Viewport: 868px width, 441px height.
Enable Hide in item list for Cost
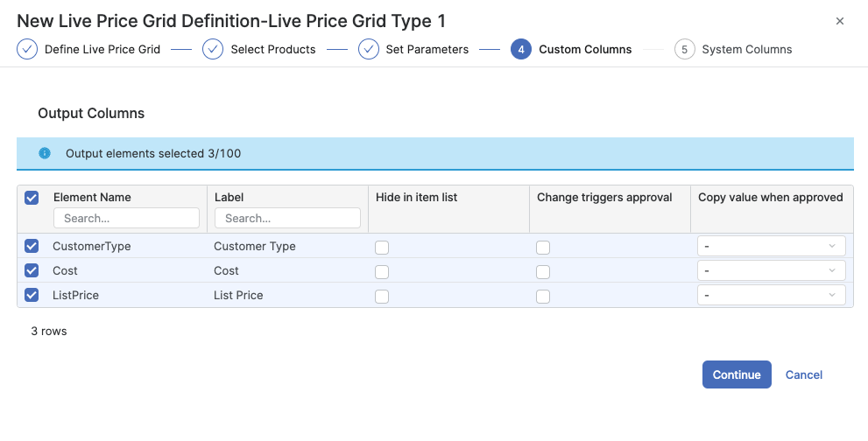pos(382,272)
